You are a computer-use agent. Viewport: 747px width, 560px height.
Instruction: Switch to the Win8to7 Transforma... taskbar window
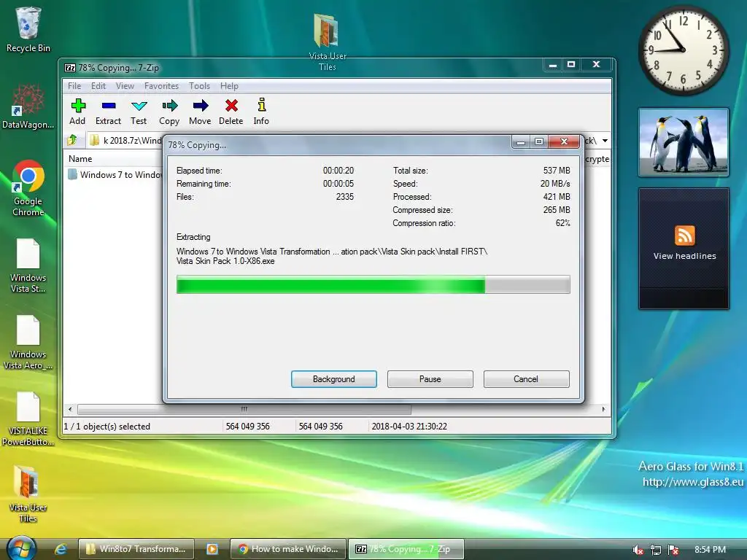pos(136,549)
